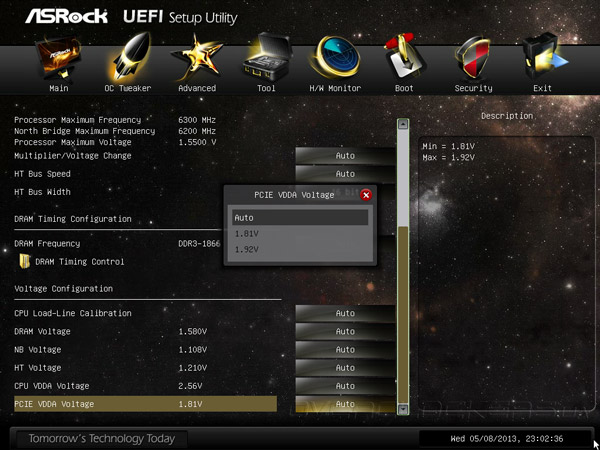Switch to the Main tab label

click(x=59, y=88)
